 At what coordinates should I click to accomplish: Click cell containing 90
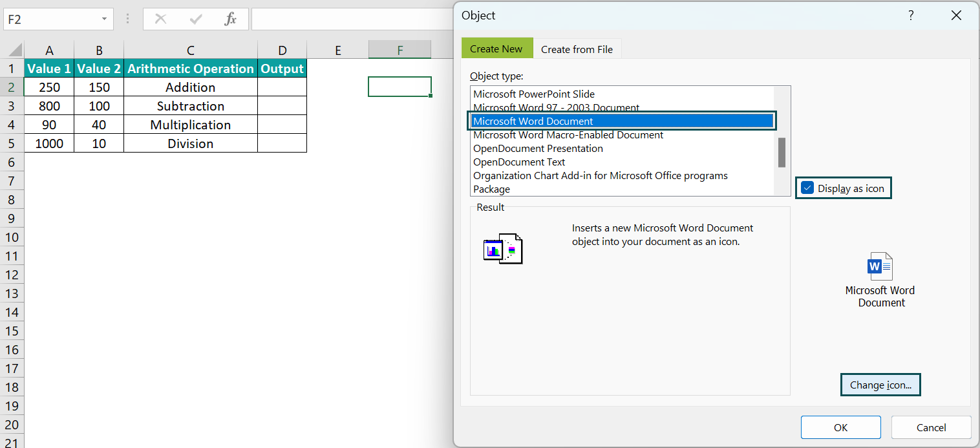(x=49, y=125)
